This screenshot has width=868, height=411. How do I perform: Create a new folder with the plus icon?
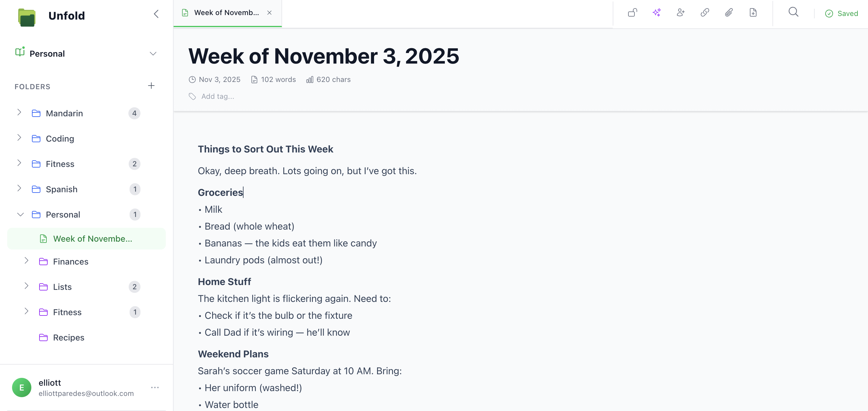(151, 86)
